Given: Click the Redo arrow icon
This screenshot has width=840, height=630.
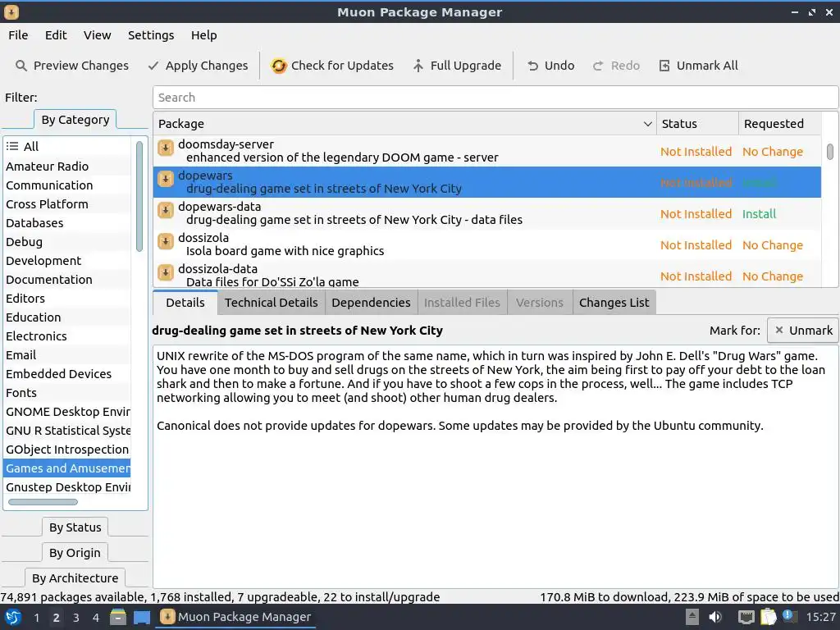Looking at the screenshot, I should [x=598, y=66].
